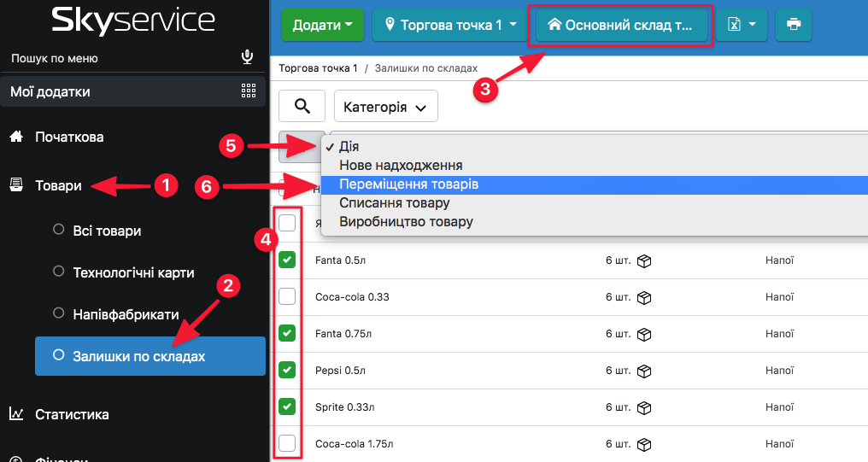Uncheck the Fanta 0.5л checkbox

click(x=288, y=260)
